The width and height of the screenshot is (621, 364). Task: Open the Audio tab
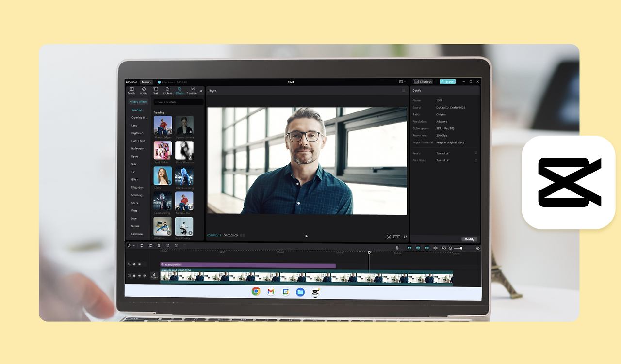[144, 90]
